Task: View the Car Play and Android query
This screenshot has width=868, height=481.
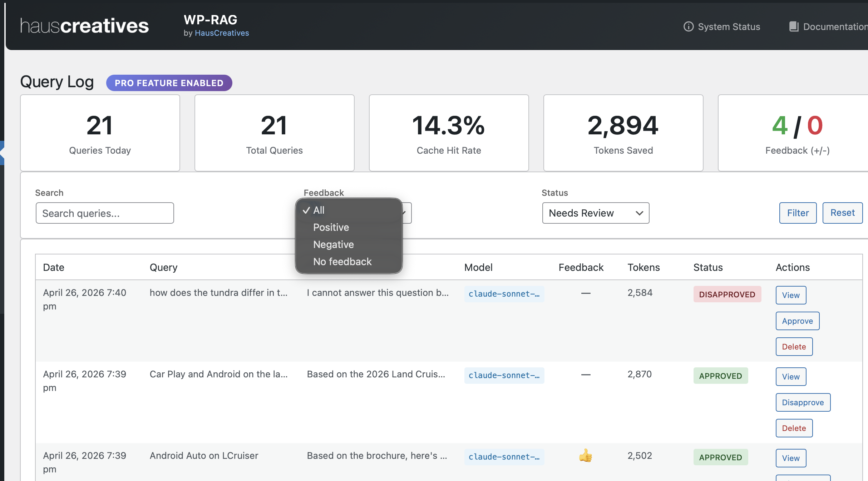Action: (791, 377)
